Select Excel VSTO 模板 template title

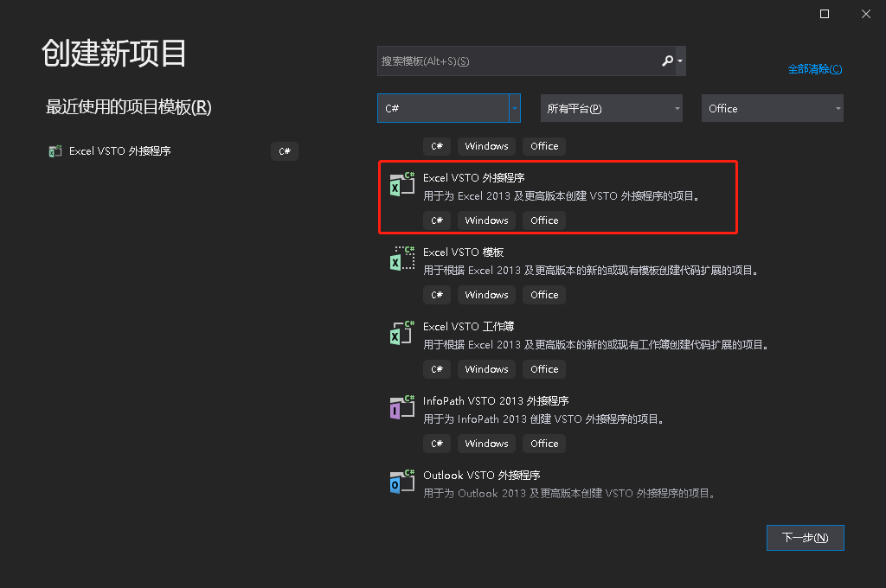[x=464, y=252]
